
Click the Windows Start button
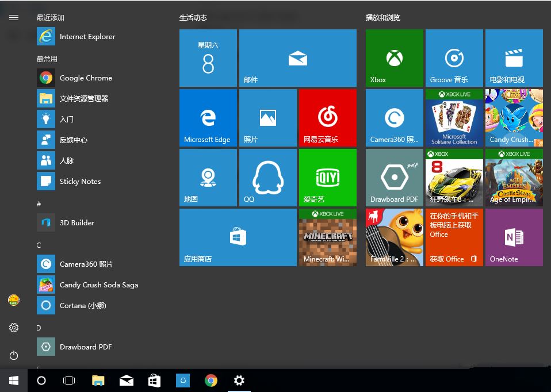[14, 381]
